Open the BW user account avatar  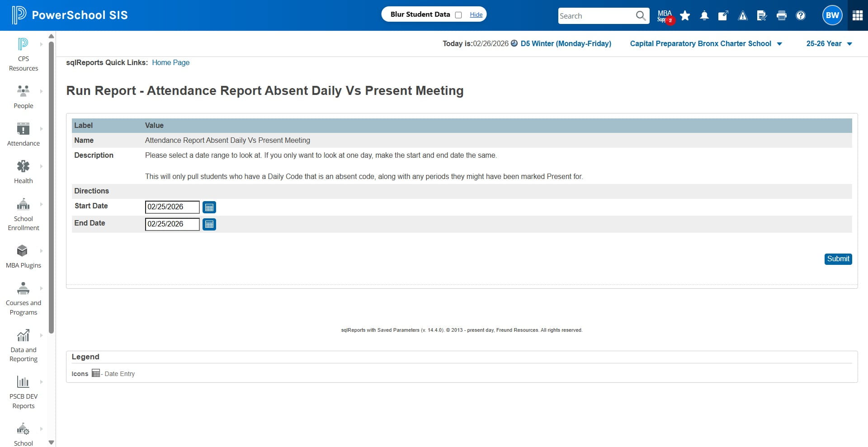pos(832,15)
